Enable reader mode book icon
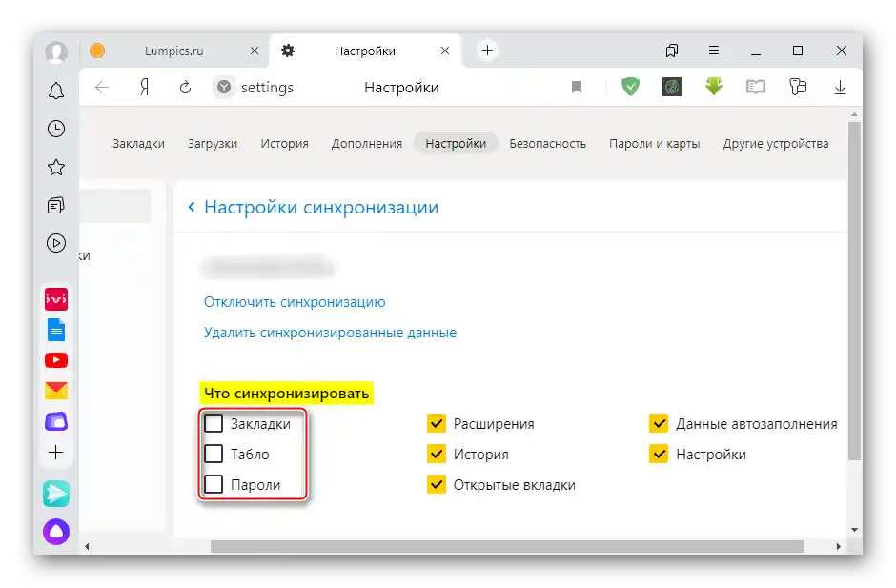Image resolution: width=896 pixels, height=588 pixels. click(x=756, y=87)
